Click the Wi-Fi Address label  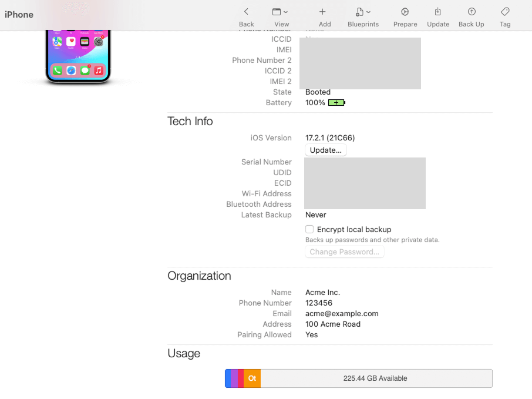tap(267, 193)
